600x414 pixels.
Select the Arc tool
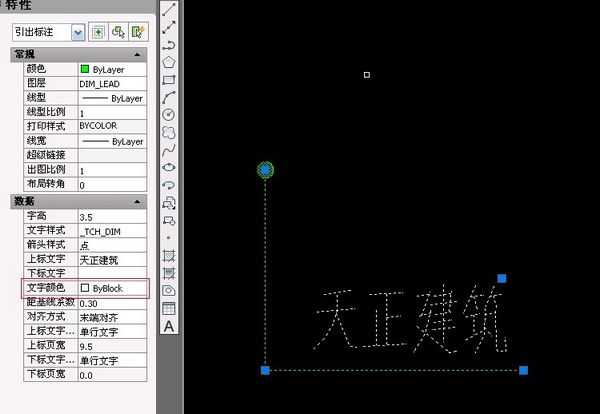click(x=169, y=98)
